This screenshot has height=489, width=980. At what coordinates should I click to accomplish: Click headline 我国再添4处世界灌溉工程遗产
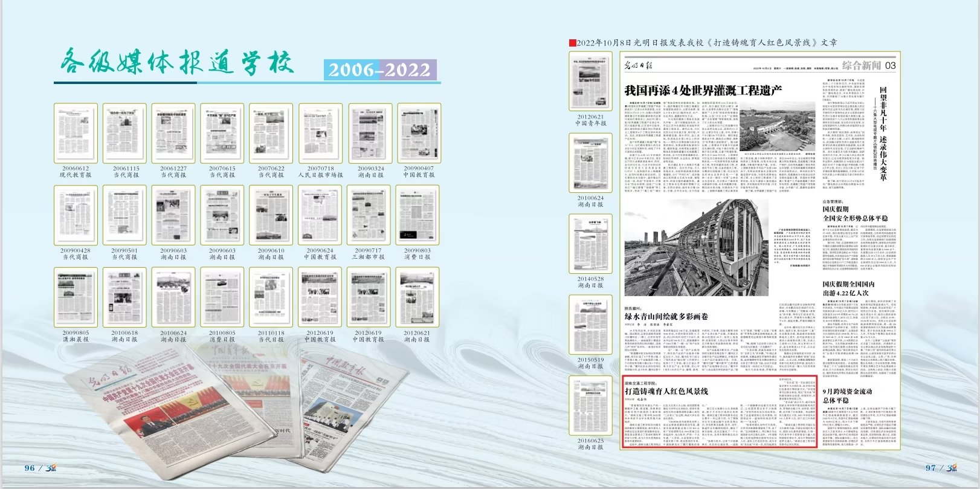703,91
